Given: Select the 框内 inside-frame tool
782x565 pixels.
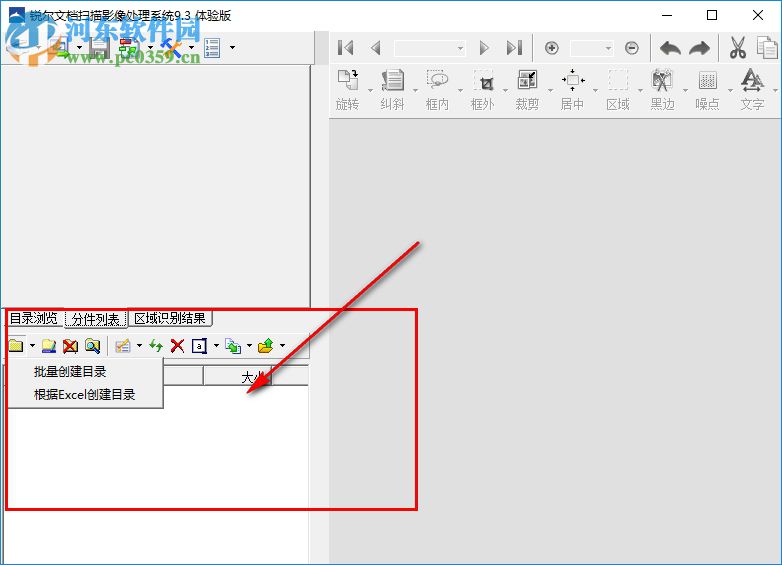Looking at the screenshot, I should [x=437, y=90].
